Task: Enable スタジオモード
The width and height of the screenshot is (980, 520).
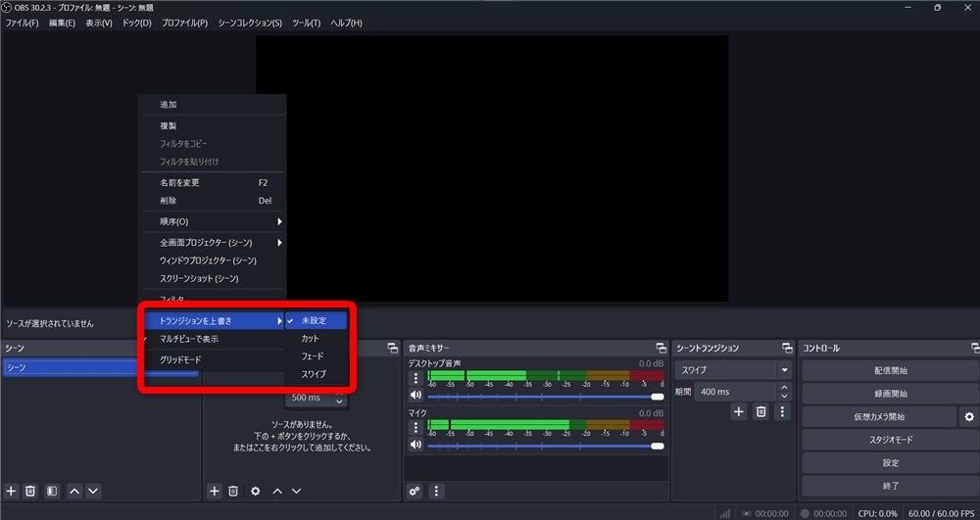Action: (891, 440)
